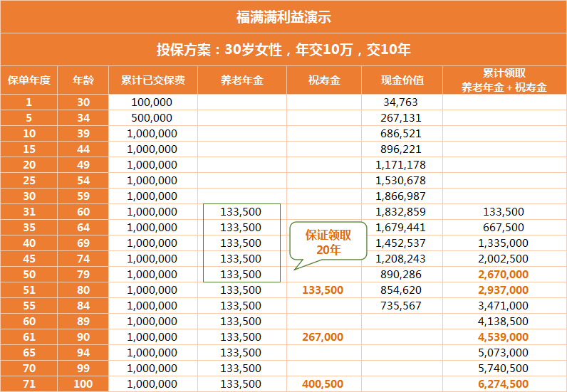
Task: Click the 年龄 column header
Action: click(x=83, y=80)
